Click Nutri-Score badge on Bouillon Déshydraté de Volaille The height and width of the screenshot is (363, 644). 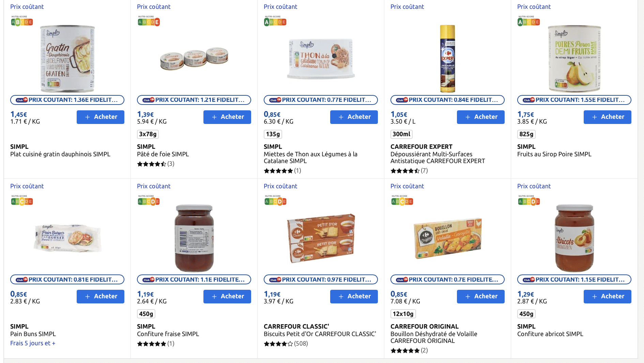click(x=402, y=201)
